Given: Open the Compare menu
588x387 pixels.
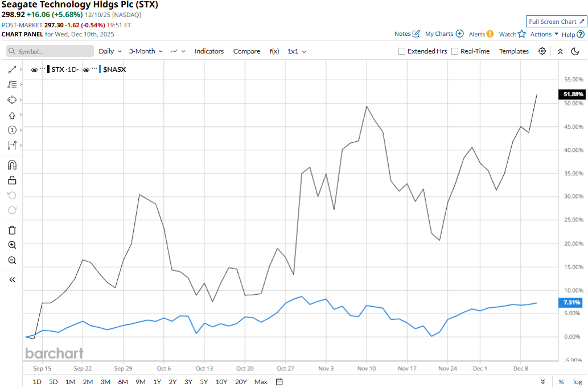Looking at the screenshot, I should [x=246, y=51].
